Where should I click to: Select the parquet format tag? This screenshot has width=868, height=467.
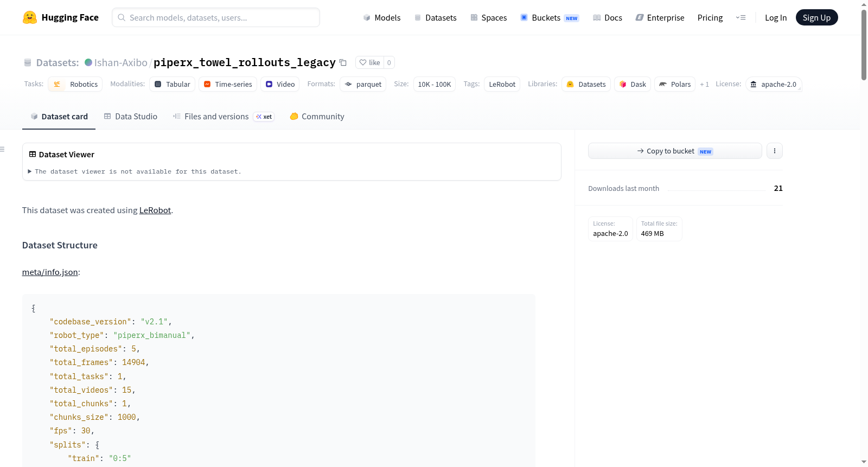(363, 84)
